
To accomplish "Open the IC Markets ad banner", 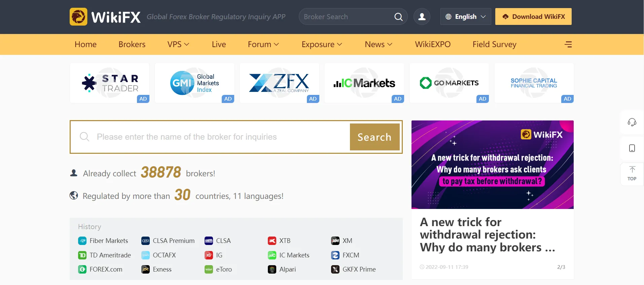I will click(x=364, y=83).
